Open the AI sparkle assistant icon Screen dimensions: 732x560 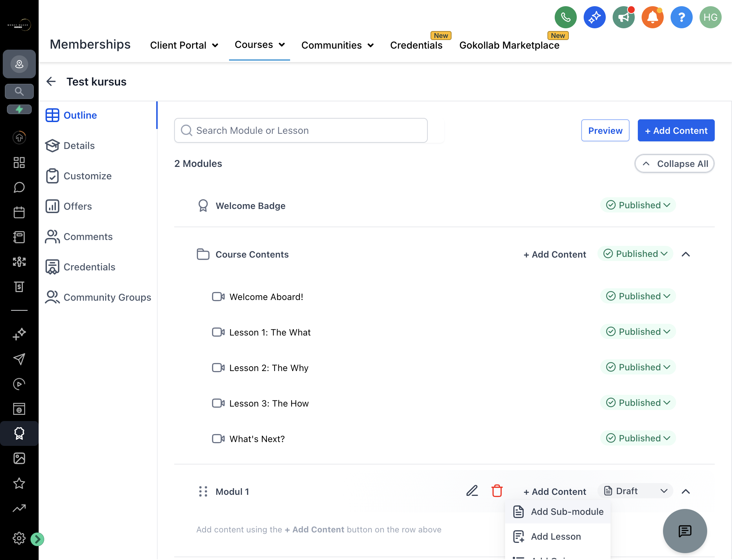594,17
